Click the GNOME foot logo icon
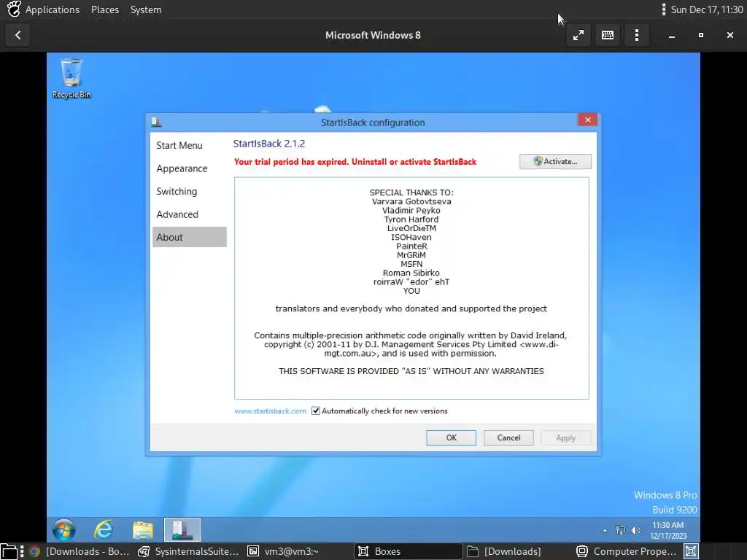Viewport: 747px width, 560px height. (x=13, y=9)
